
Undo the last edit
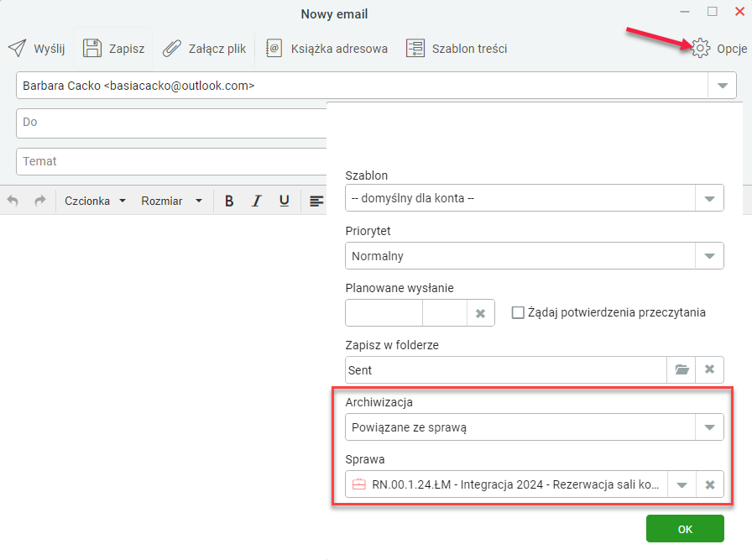tap(13, 201)
